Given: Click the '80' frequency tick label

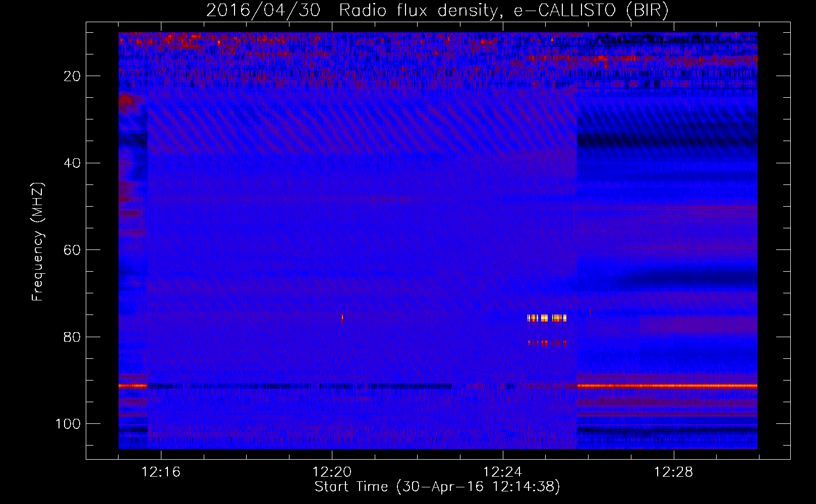Looking at the screenshot, I should (73, 337).
